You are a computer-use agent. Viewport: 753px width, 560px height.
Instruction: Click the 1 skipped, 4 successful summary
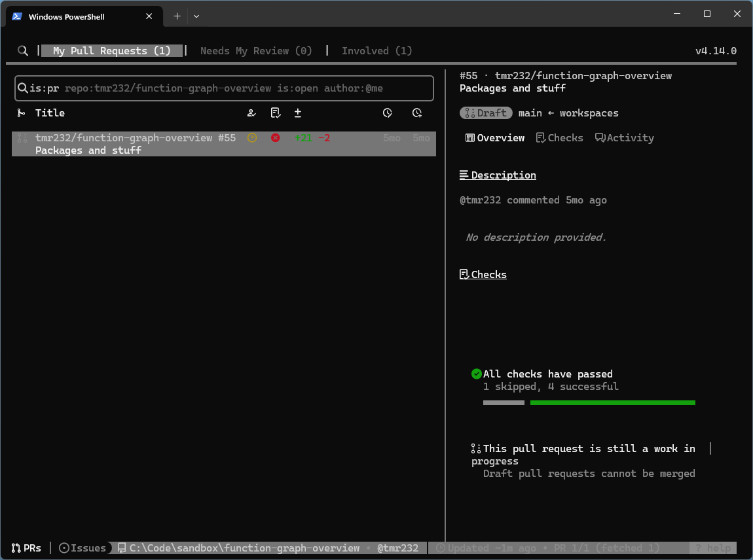[x=551, y=387]
